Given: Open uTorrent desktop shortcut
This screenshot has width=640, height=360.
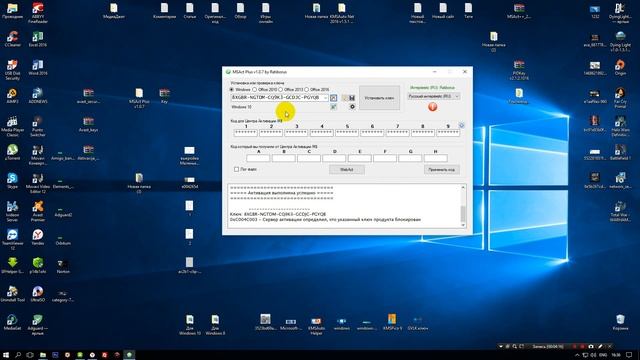Looking at the screenshot, I should tap(12, 153).
